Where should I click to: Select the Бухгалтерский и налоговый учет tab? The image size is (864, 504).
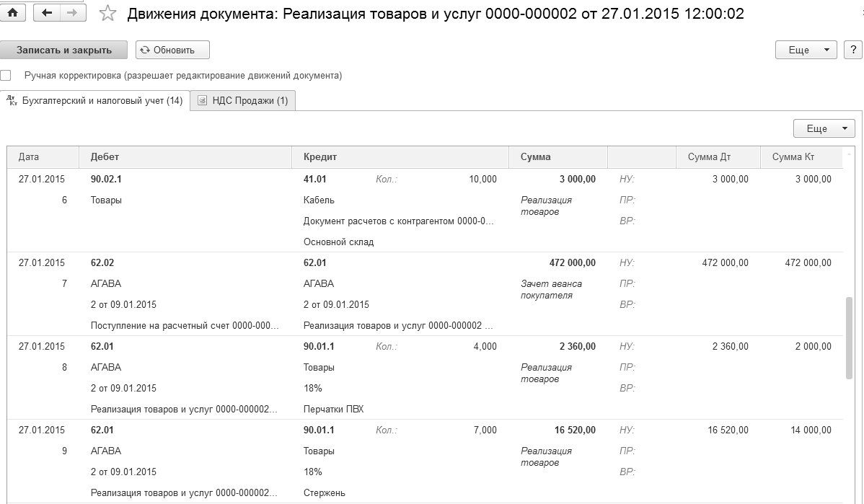(x=95, y=101)
